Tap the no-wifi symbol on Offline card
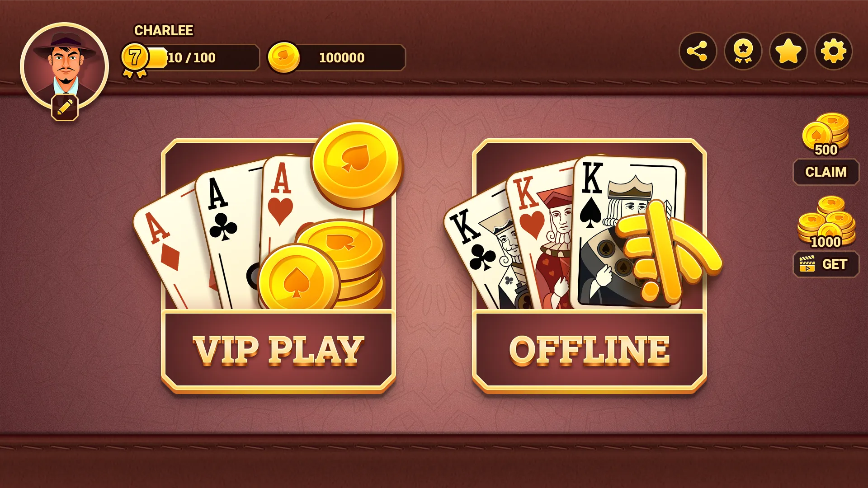 (x=669, y=251)
